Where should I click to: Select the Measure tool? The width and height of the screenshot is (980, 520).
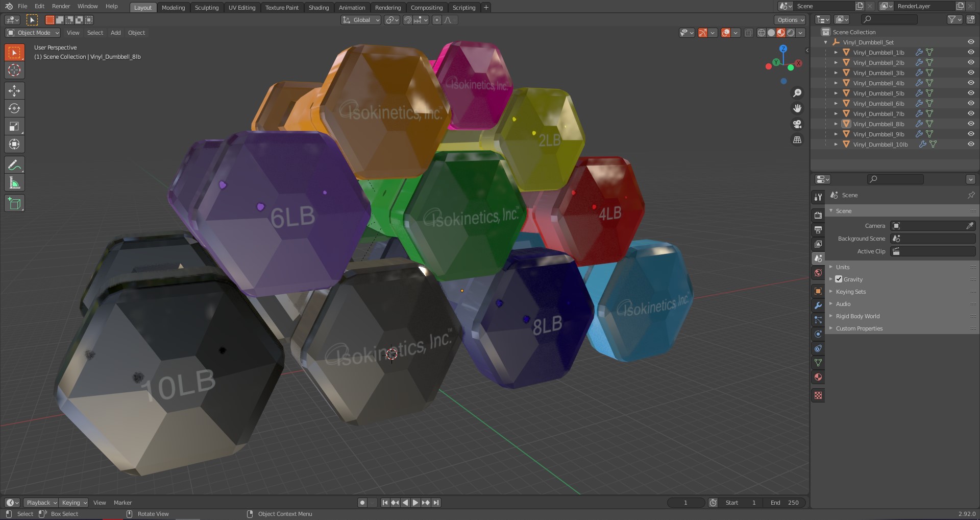click(x=14, y=183)
